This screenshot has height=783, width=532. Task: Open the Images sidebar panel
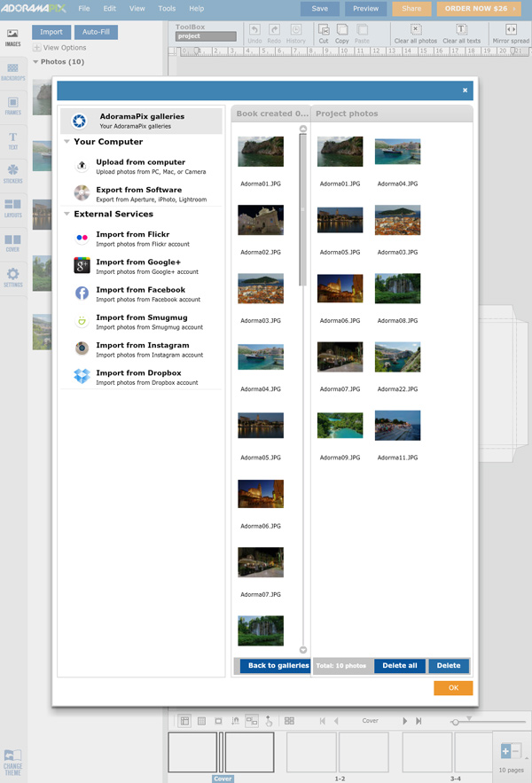point(13,37)
